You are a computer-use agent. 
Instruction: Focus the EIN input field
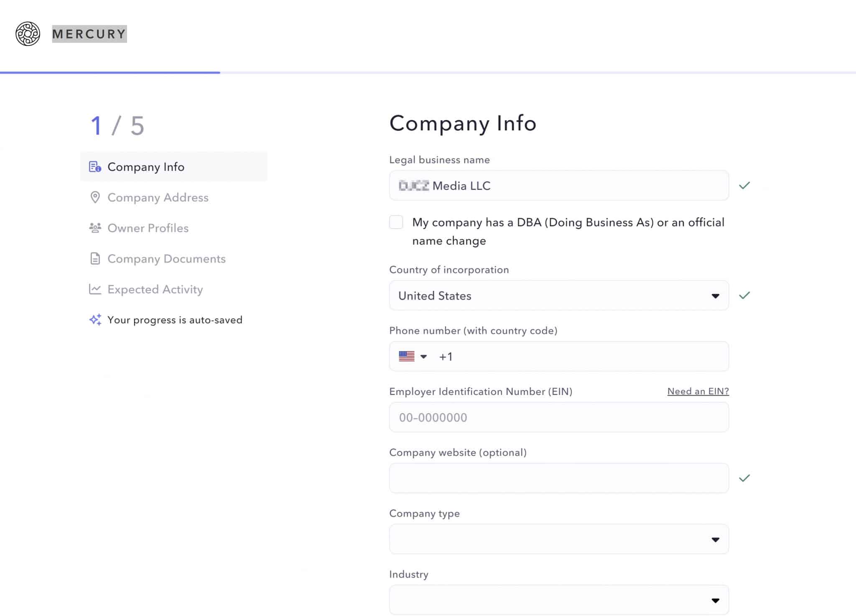click(x=559, y=417)
